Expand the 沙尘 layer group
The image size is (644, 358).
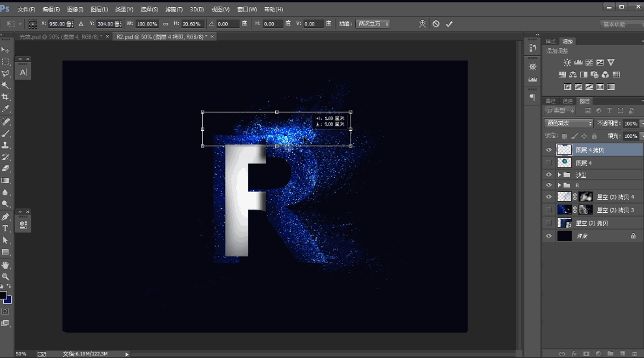559,174
